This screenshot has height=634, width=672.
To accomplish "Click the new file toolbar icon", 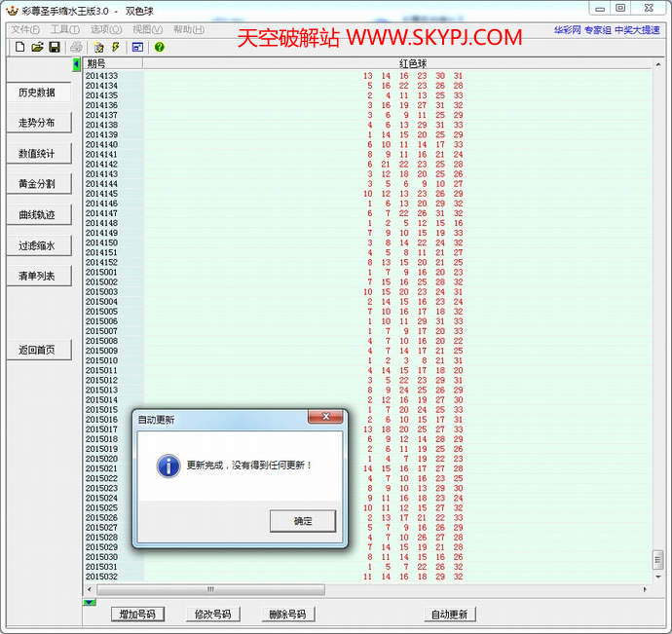I will pyautogui.click(x=19, y=47).
